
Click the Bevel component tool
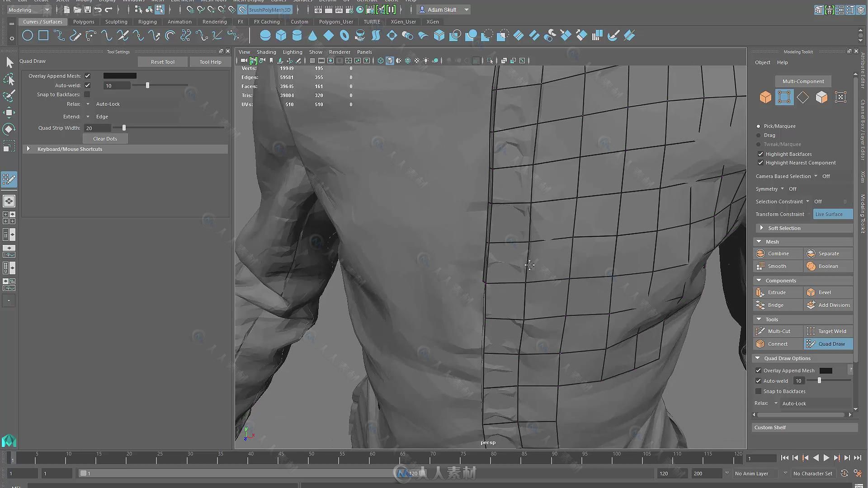click(x=825, y=292)
